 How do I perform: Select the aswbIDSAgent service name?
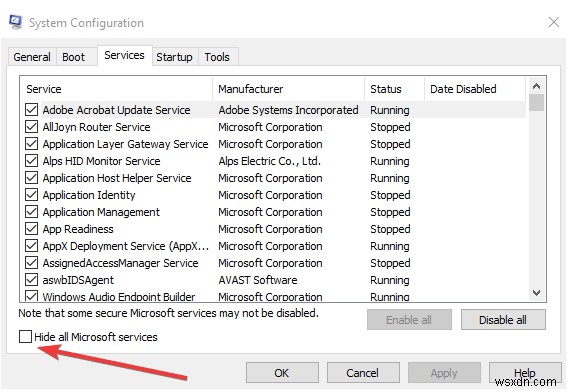(x=78, y=280)
